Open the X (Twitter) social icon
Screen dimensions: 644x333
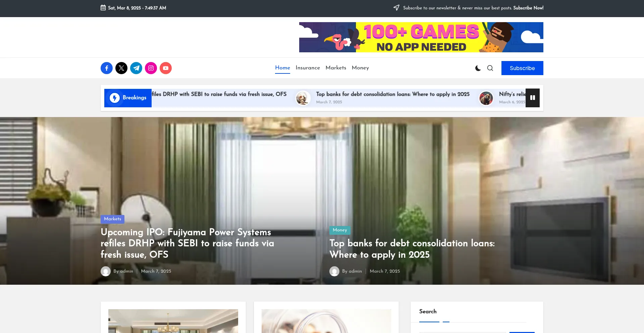pos(121,68)
